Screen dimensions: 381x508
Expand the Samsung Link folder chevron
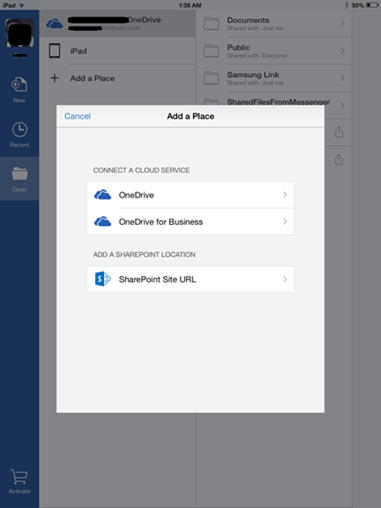point(343,78)
